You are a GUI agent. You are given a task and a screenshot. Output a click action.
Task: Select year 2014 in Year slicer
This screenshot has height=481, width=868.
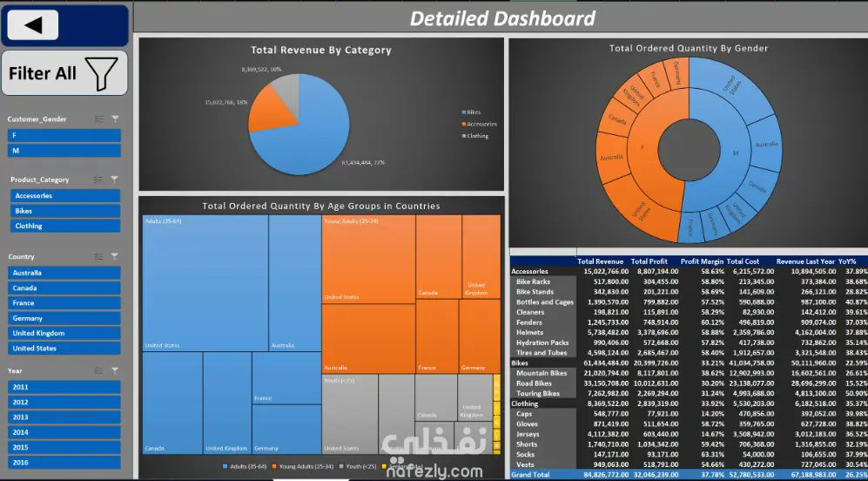click(x=64, y=432)
